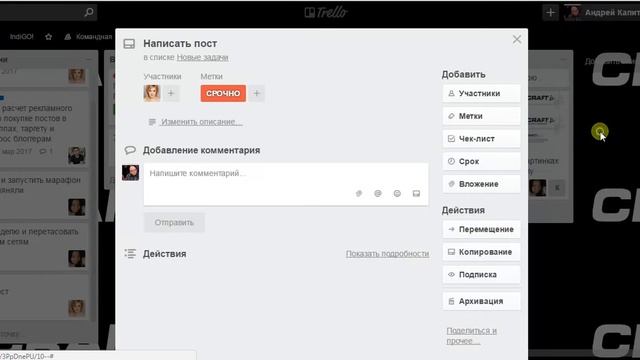Click the red СРОЧНО label
Screen dimensions: 640x360
coord(223,93)
